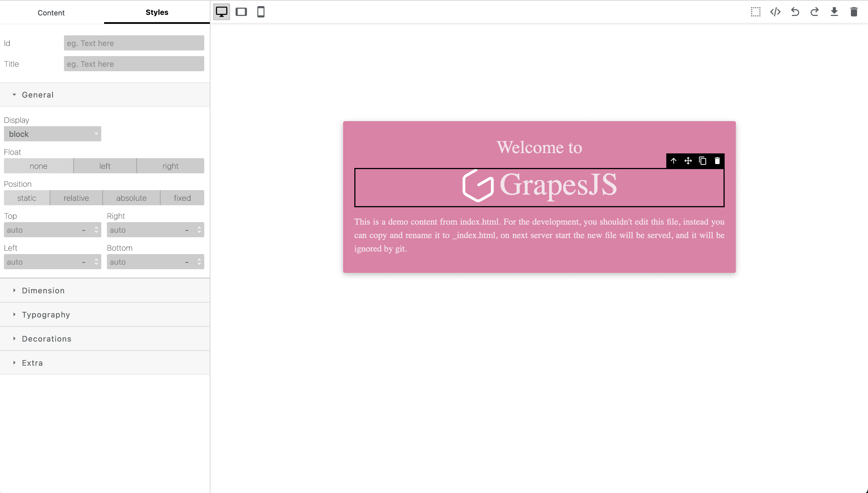868x493 pixels.
Task: Click the Id input field
Action: [x=134, y=43]
